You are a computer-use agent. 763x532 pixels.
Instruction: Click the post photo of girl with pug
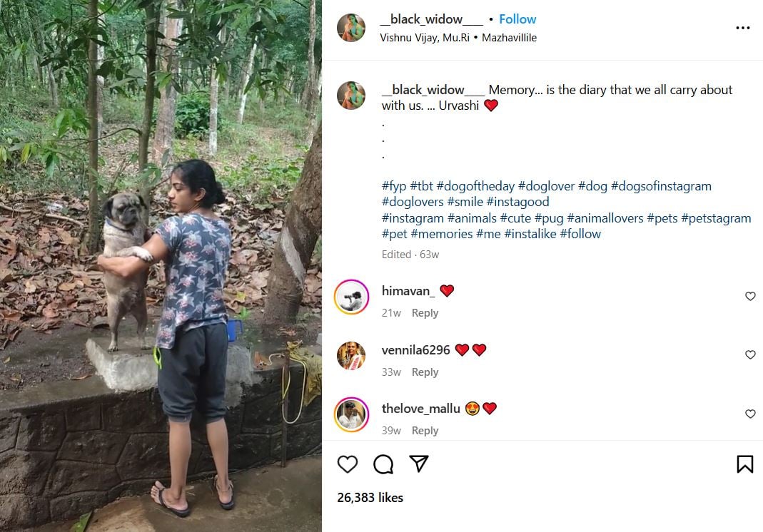[161, 266]
